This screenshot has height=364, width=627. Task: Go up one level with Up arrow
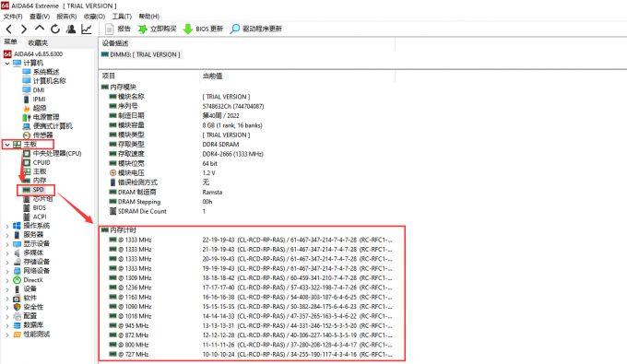coord(39,28)
